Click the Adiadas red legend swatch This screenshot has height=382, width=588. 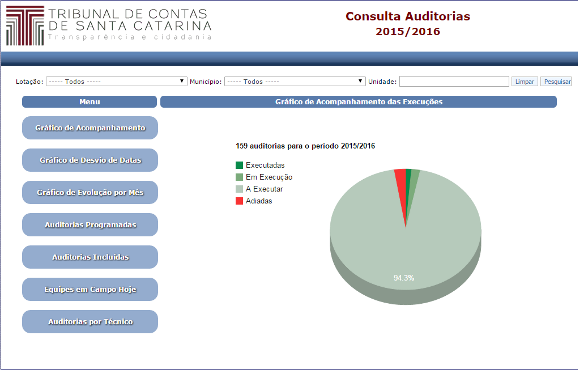239,201
